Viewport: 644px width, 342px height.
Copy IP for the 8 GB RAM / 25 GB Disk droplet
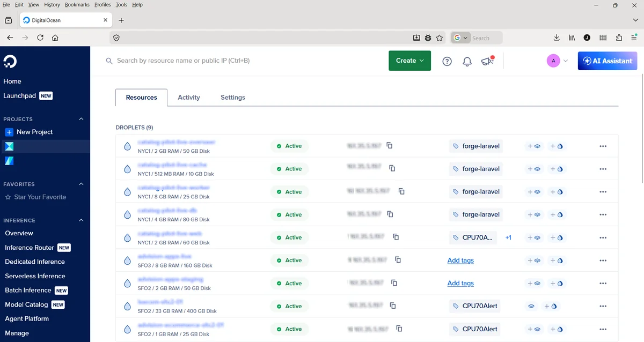pyautogui.click(x=401, y=191)
